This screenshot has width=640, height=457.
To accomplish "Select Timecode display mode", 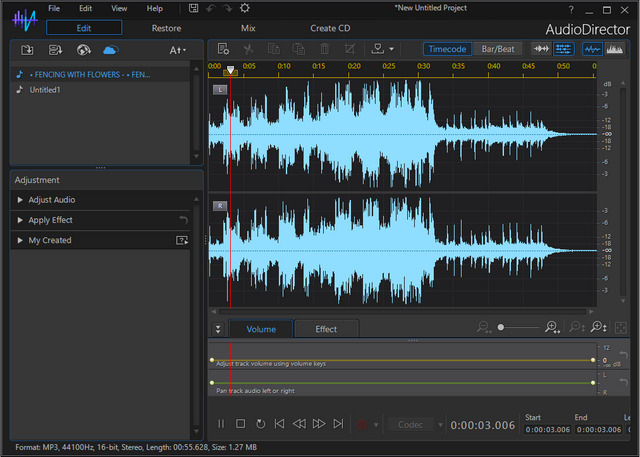I will pos(447,48).
